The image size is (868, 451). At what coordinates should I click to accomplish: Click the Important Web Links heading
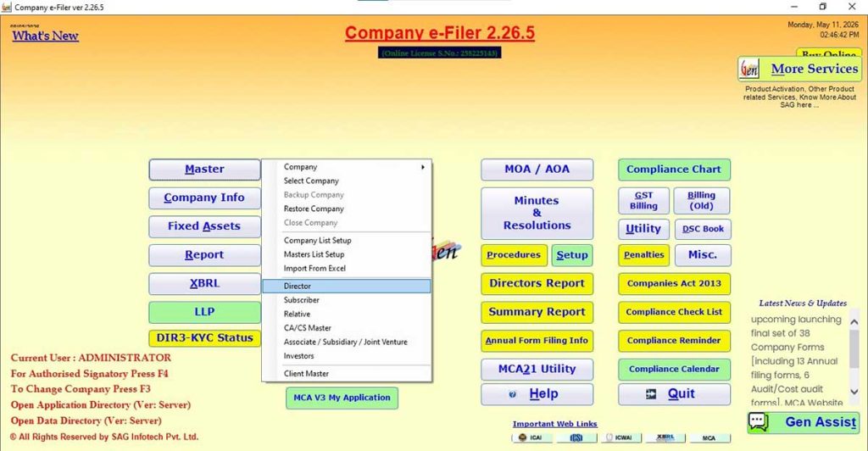pos(554,424)
